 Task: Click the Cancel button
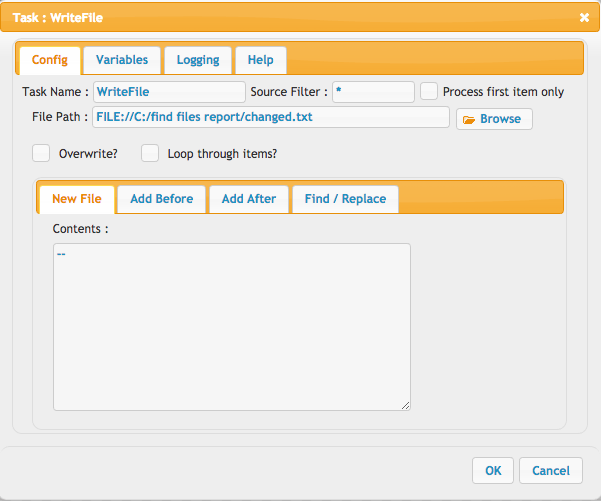pyautogui.click(x=551, y=470)
